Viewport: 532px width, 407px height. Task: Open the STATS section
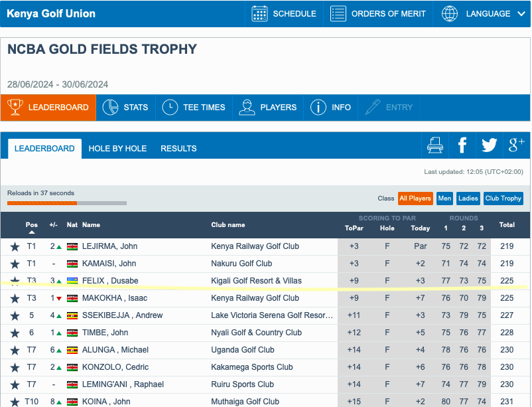pos(126,108)
